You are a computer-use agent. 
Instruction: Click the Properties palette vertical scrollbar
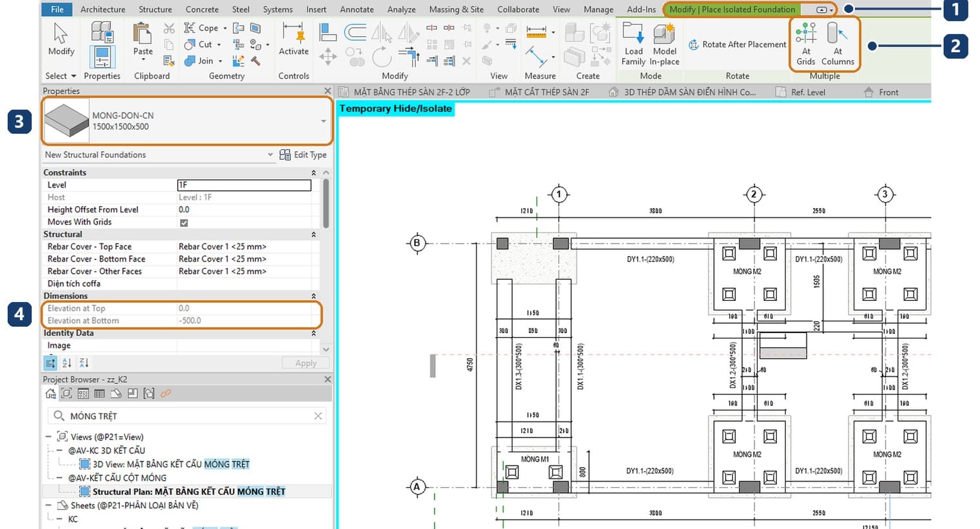point(326,203)
